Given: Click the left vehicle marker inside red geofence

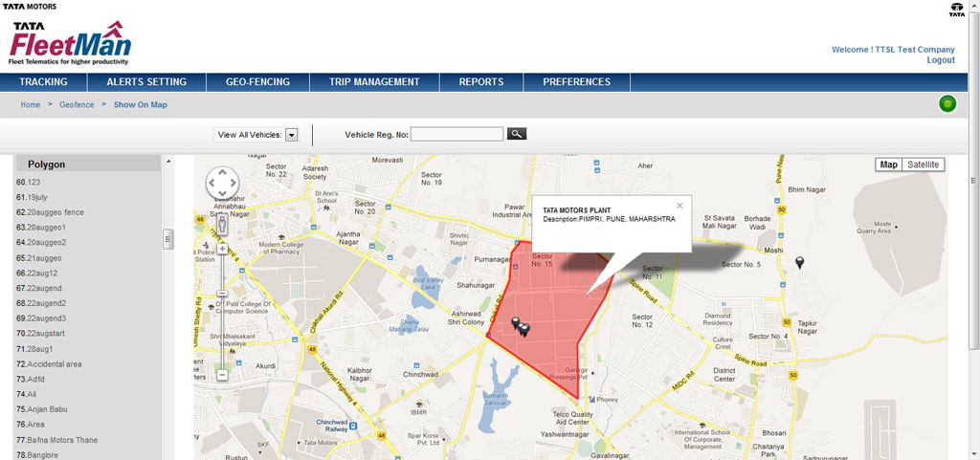Looking at the screenshot, I should (516, 323).
